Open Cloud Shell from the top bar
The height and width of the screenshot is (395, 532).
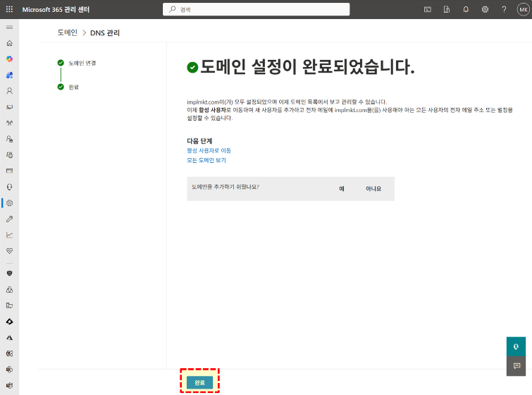(x=428, y=9)
